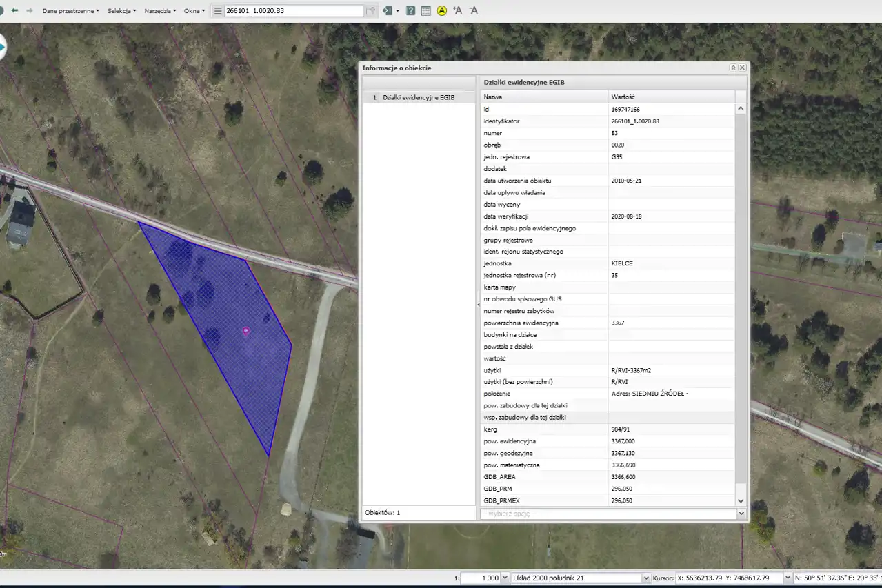Click the help question mark icon
The width and height of the screenshot is (882, 588).
click(410, 11)
